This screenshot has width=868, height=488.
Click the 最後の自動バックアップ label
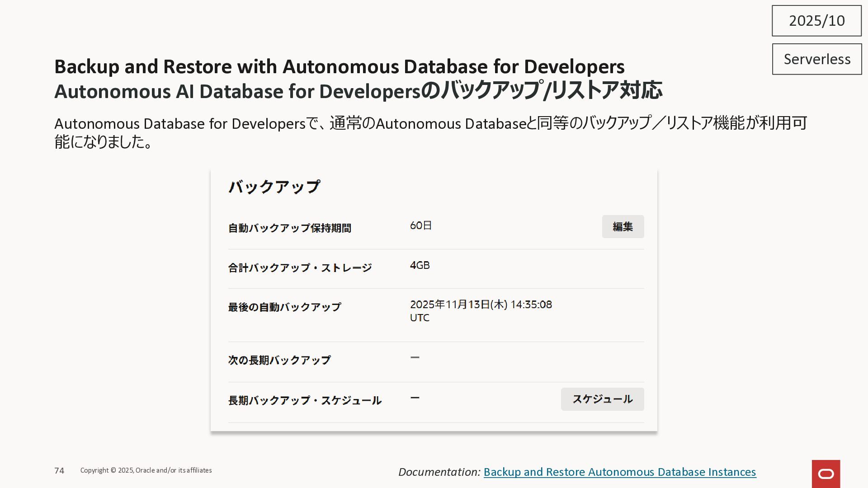(x=284, y=307)
